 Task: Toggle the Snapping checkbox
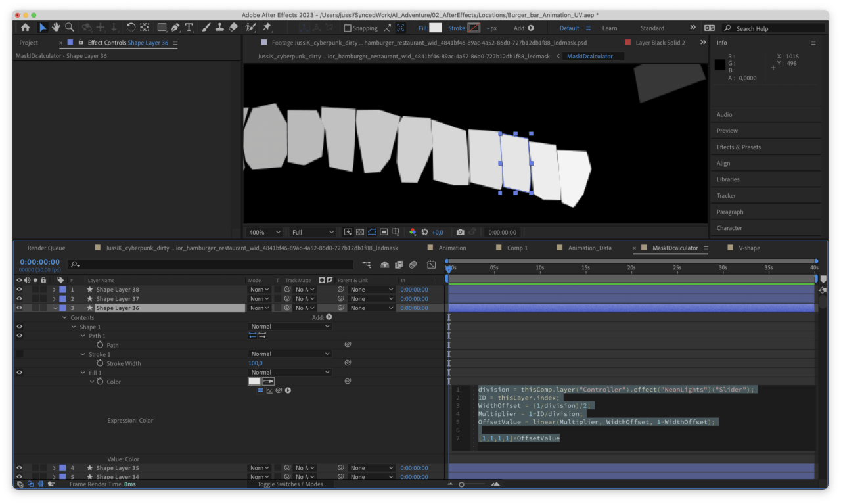point(348,28)
